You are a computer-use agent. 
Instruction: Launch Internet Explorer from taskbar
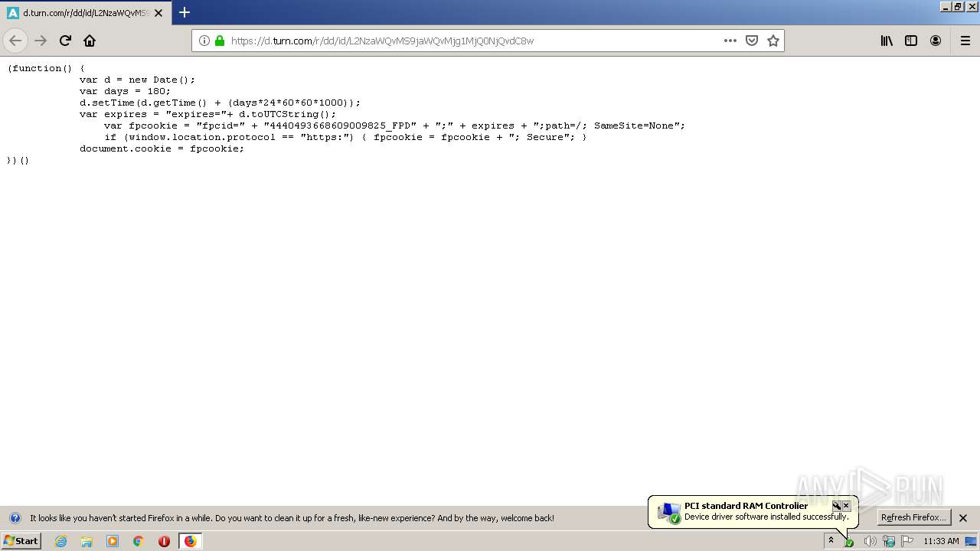coord(60,541)
